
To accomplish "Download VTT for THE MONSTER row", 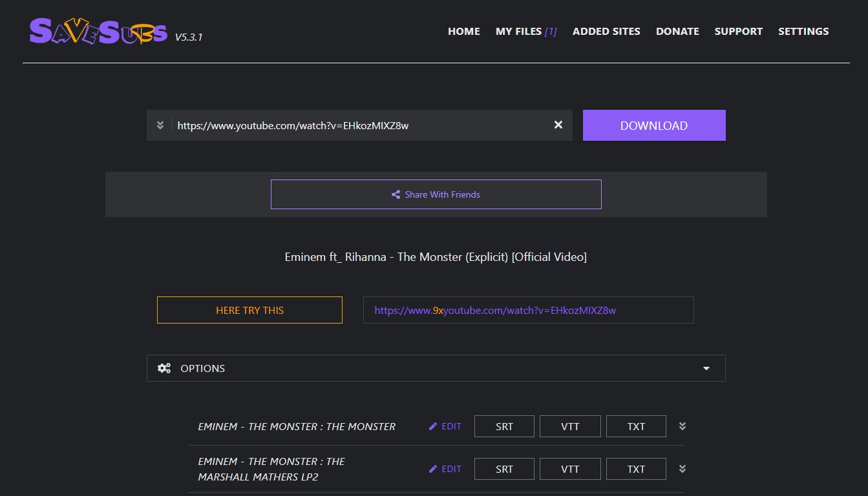I will 570,426.
